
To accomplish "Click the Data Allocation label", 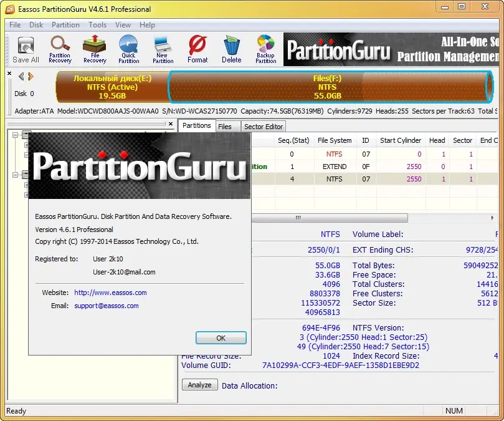I will pyautogui.click(x=249, y=385).
